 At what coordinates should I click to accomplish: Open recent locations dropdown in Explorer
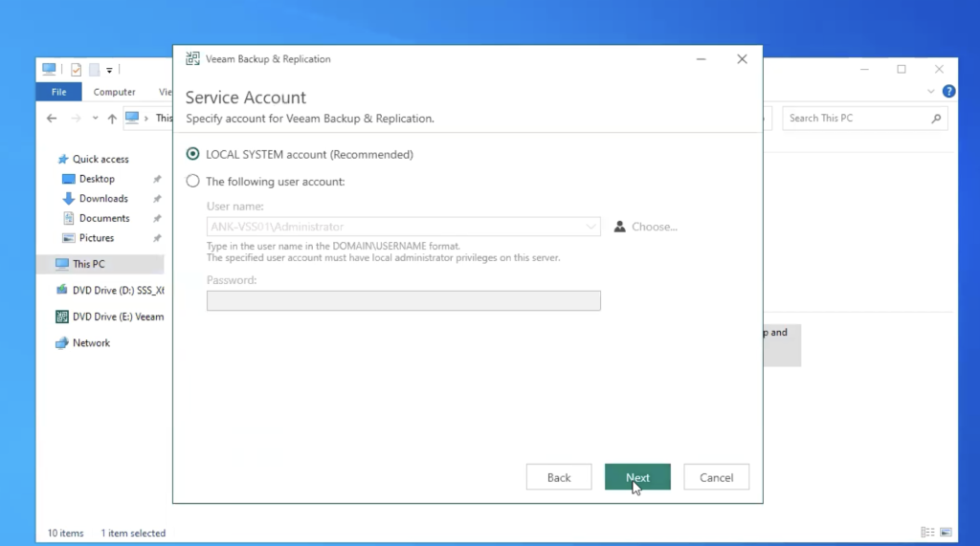tap(95, 118)
